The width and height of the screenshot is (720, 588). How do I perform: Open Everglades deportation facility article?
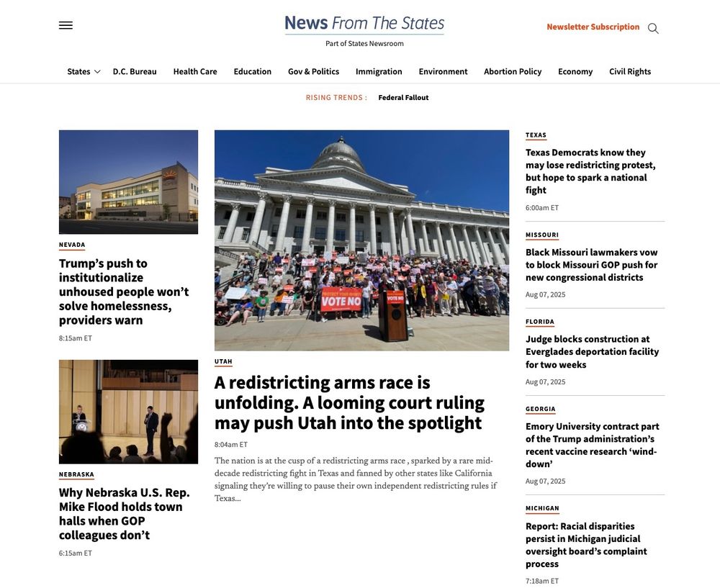(593, 352)
